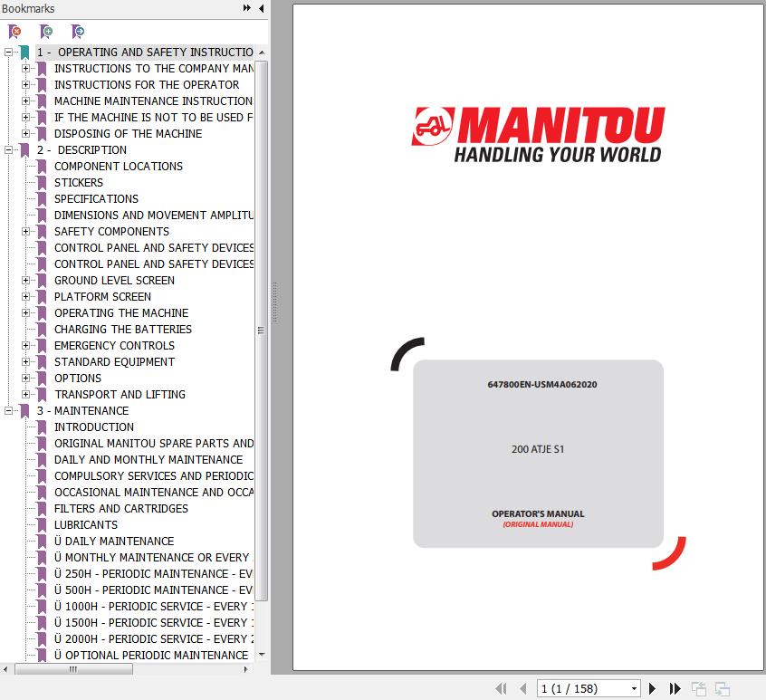766x700 pixels.
Task: Expand IF THE MACHINE IS NOT TO BE USED bookmark
Action: tap(26, 117)
